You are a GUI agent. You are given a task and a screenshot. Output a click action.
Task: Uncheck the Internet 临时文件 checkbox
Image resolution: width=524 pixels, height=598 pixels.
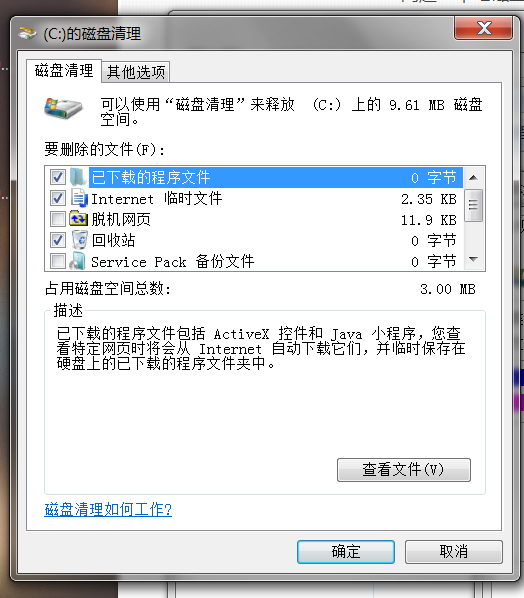pyautogui.click(x=58, y=198)
